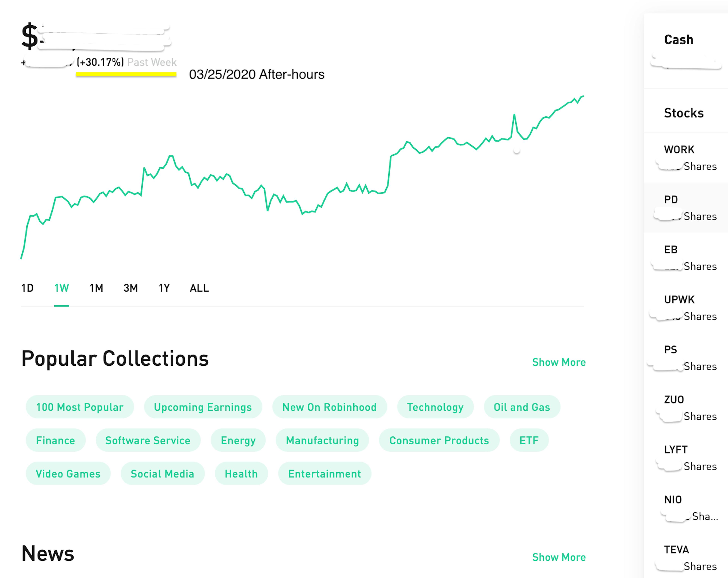
Task: Open the Video Games collection
Action: tap(68, 474)
